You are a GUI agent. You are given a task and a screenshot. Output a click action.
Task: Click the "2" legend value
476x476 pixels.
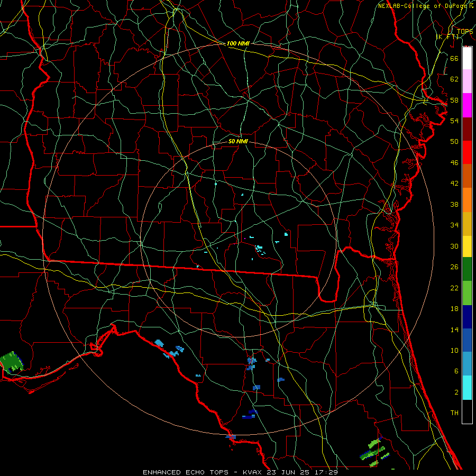click(x=456, y=392)
